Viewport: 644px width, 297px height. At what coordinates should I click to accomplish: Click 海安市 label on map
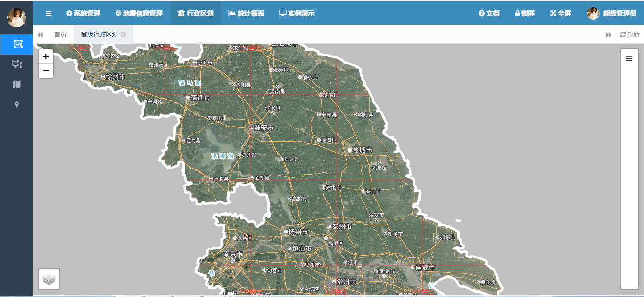pyautogui.click(x=376, y=215)
